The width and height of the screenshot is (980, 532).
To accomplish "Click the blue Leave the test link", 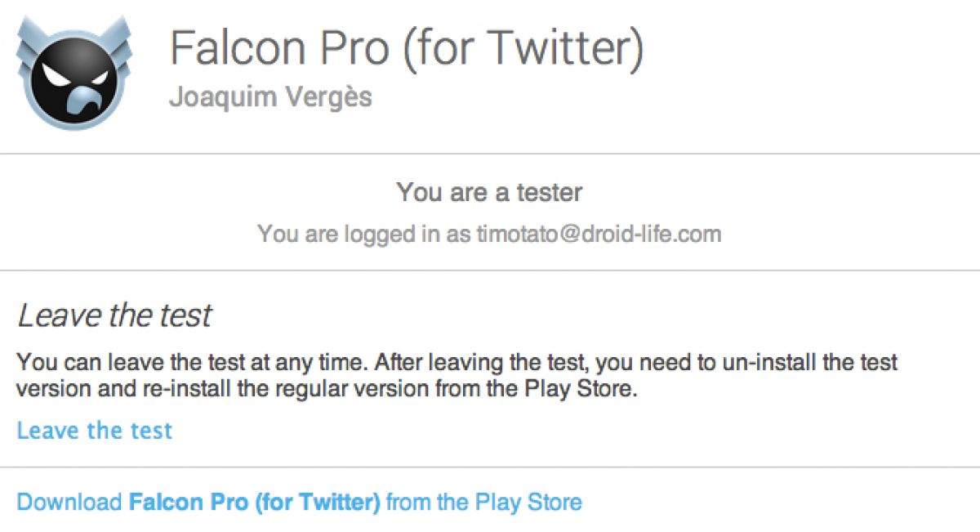I will (94, 431).
